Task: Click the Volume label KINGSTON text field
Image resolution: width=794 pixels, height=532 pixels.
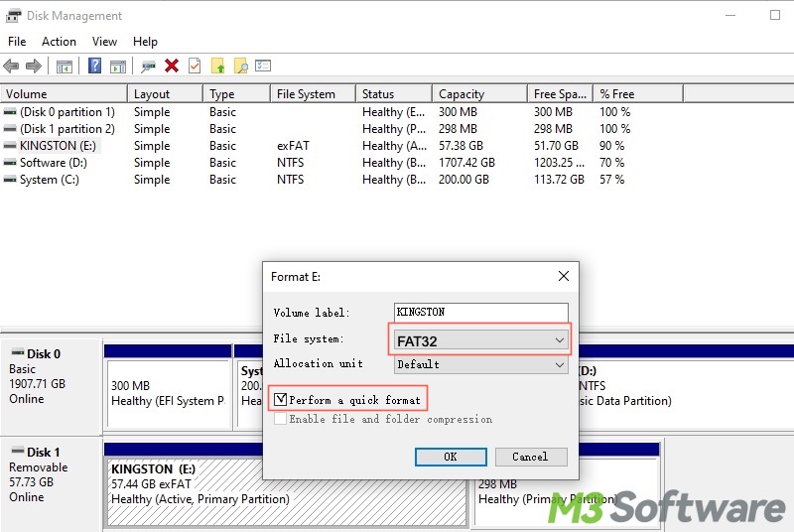Action: (x=480, y=312)
